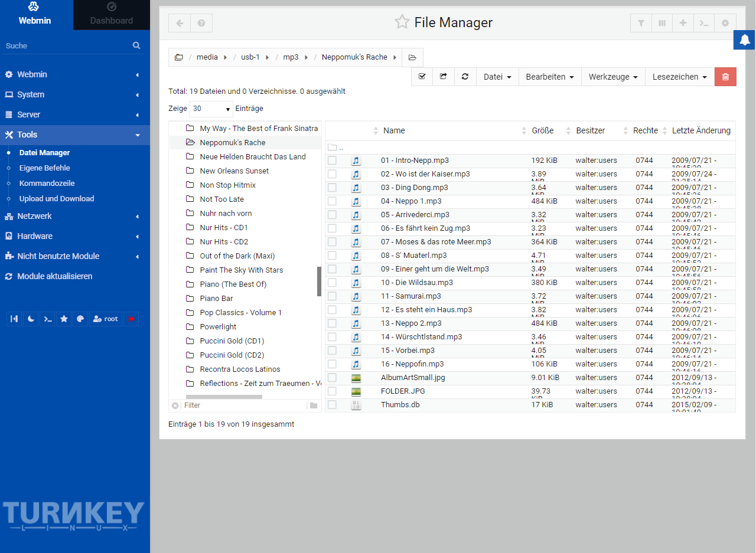This screenshot has width=756, height=553.
Task: Click the plus add icon in header
Action: pyautogui.click(x=683, y=23)
